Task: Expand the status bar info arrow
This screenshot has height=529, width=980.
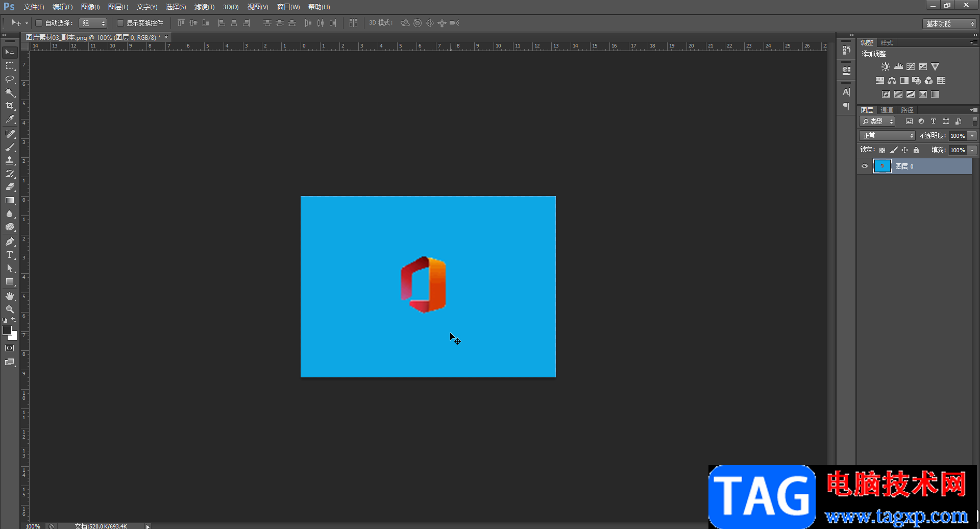Action: 148,526
